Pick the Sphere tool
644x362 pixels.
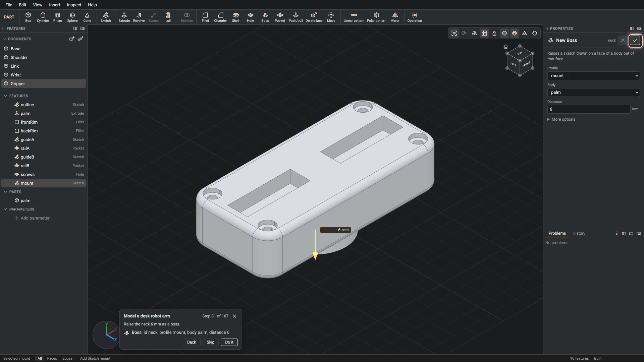[x=72, y=17]
